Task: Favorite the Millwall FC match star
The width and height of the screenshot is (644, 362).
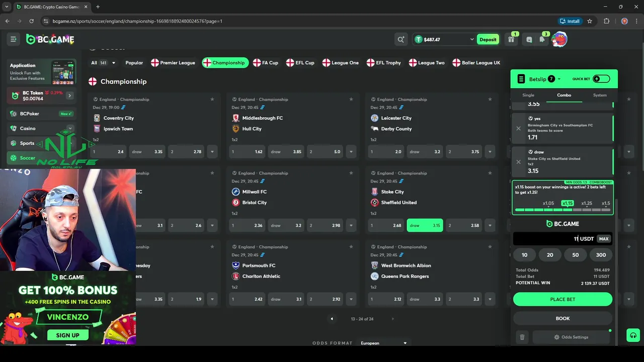Action: pos(351,173)
